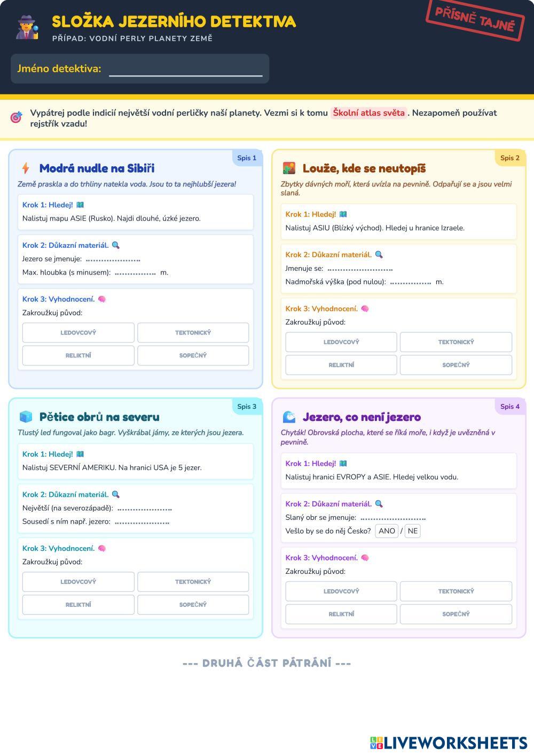Click the target icon beside the instructions
The width and height of the screenshot is (534, 756).
(17, 117)
